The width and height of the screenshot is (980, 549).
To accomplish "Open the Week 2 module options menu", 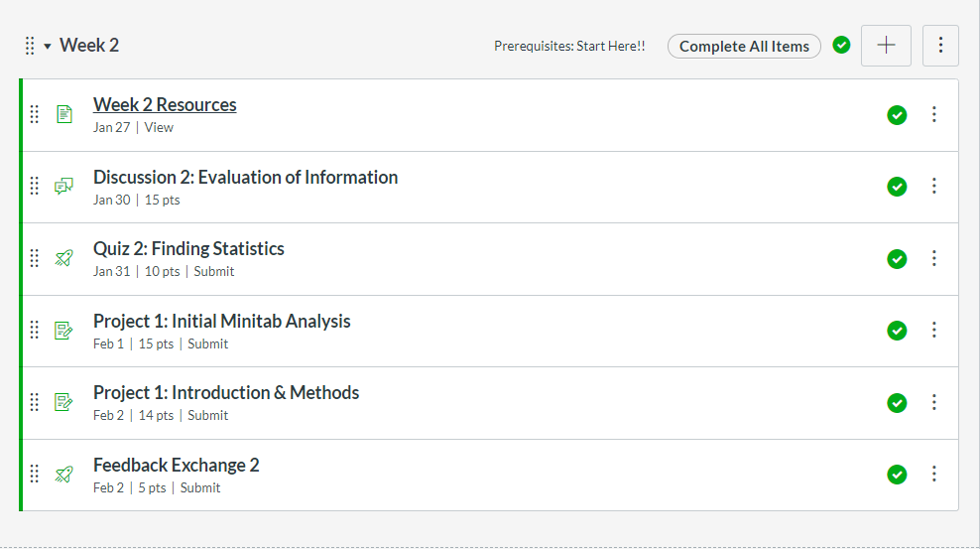I will 940,46.
